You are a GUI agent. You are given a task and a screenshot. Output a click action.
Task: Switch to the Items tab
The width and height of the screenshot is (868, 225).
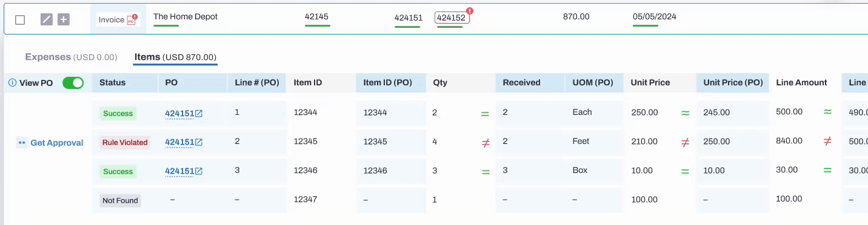click(175, 57)
